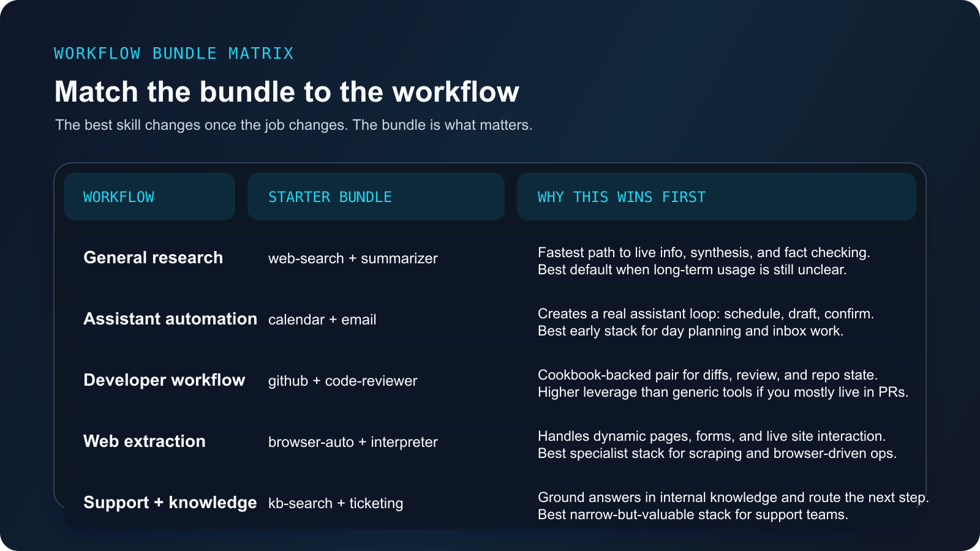Click the WORKFLOW BUNDLE MATRIX label
The width and height of the screenshot is (980, 551).
pos(173,53)
